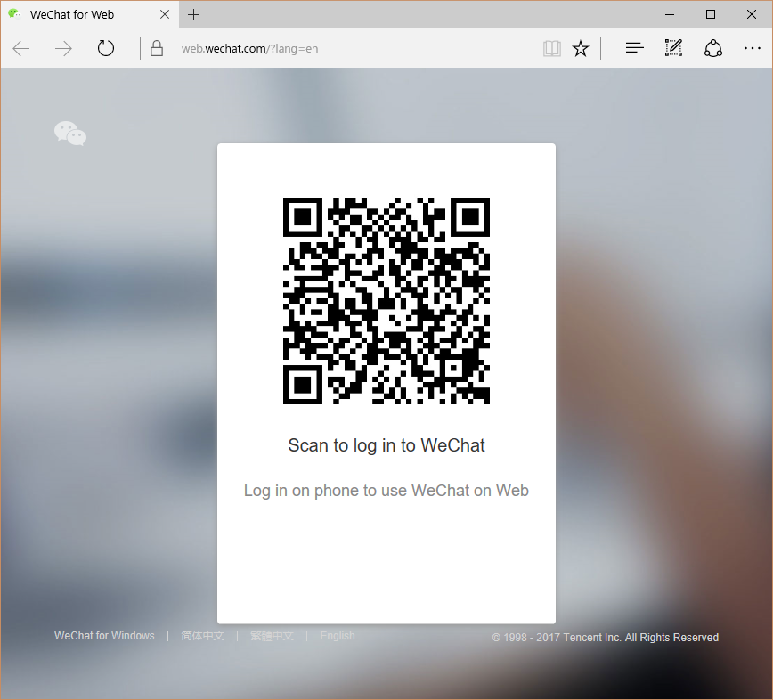
Task: Select the WeChat for Web tab
Action: 89,15
